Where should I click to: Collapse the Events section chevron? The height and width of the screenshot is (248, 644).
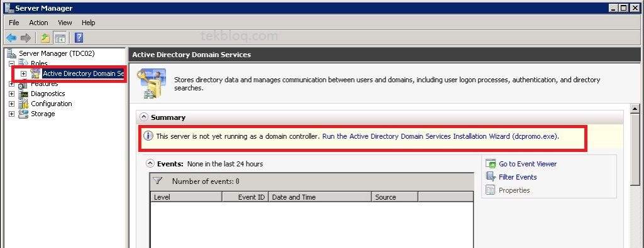point(150,164)
